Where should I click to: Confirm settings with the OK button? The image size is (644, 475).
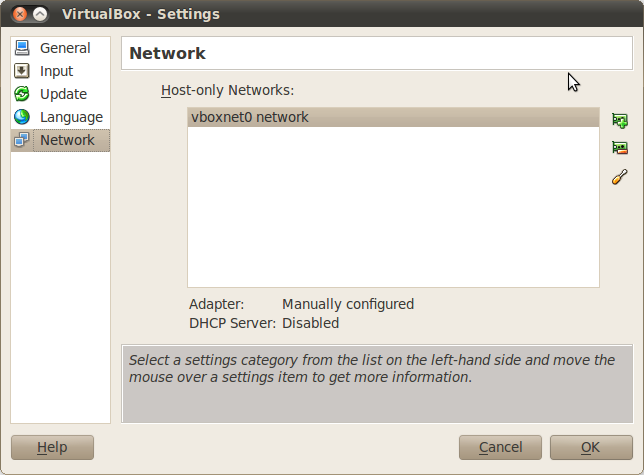[590, 447]
